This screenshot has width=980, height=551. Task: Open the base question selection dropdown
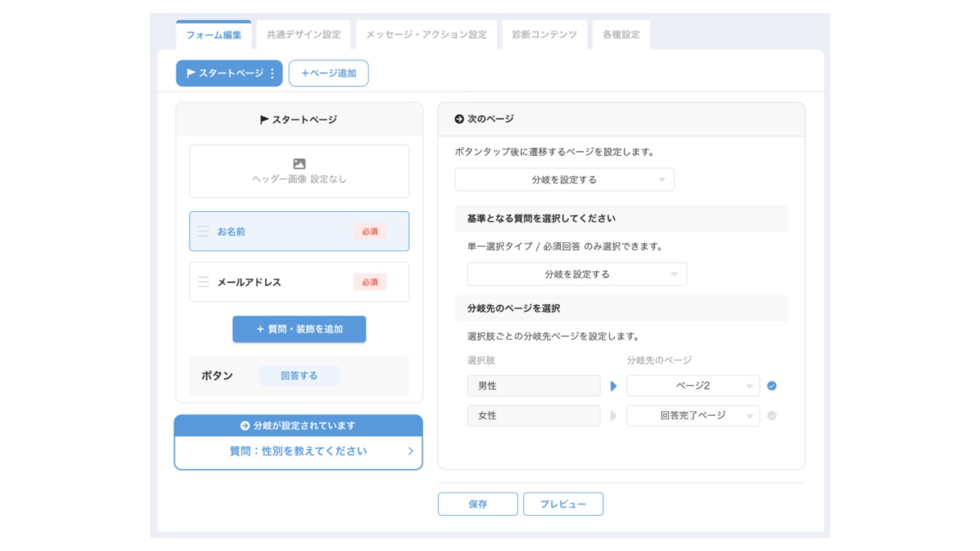577,274
